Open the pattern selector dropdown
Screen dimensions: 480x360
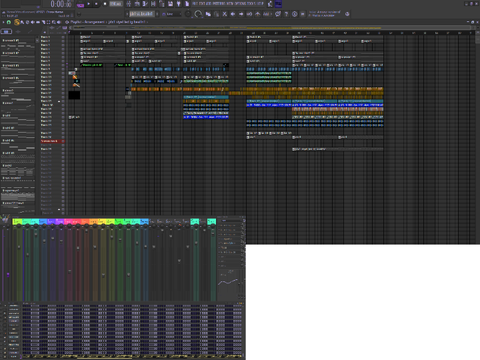pyautogui.click(x=141, y=14)
